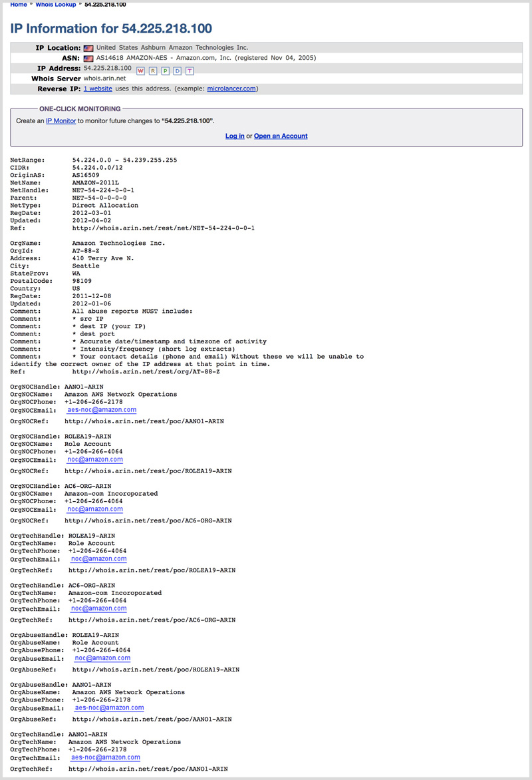The image size is (532, 780).
Task: Open the microlancer.com example link
Action: (x=231, y=89)
